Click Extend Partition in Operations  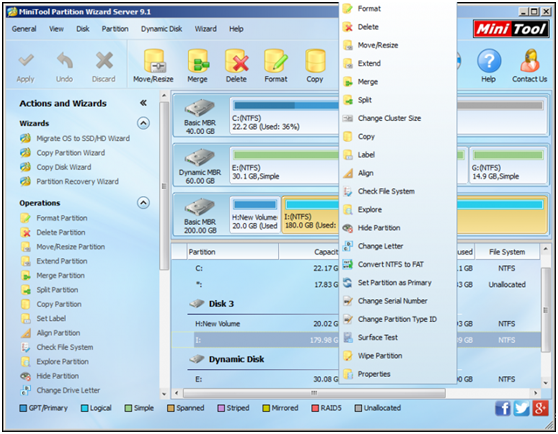tap(54, 261)
